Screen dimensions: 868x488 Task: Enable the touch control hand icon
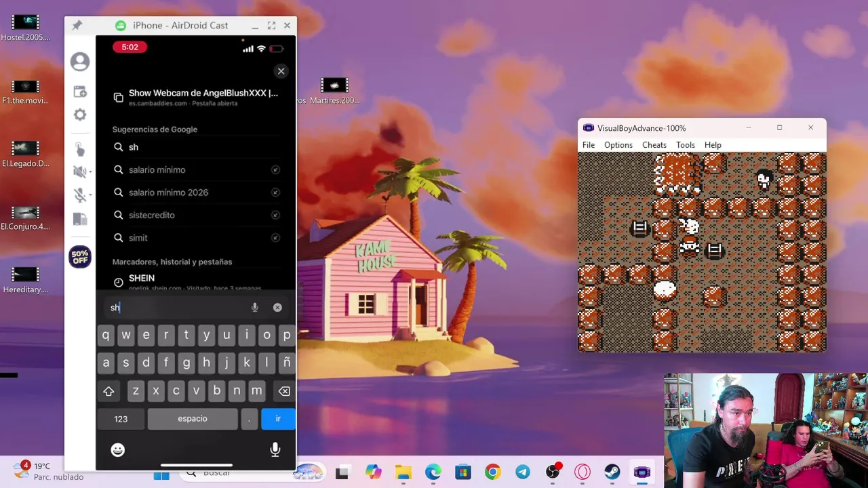point(79,150)
